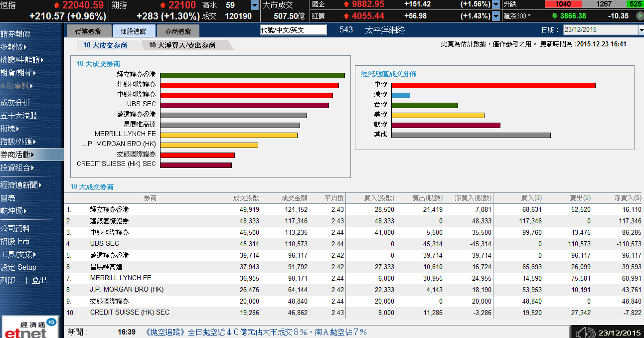The height and width of the screenshot is (338, 644).
Task: Click the 中資 red distribution bar
Action: point(493,85)
